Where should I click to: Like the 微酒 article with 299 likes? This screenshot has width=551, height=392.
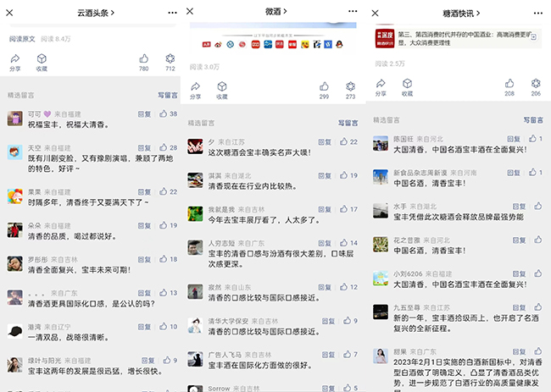(324, 91)
